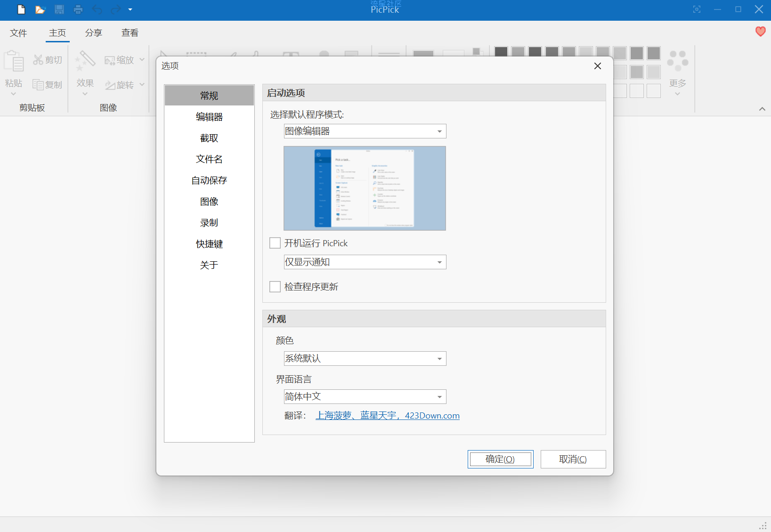Open the 文件 menu
This screenshot has width=771, height=532.
[x=18, y=33]
